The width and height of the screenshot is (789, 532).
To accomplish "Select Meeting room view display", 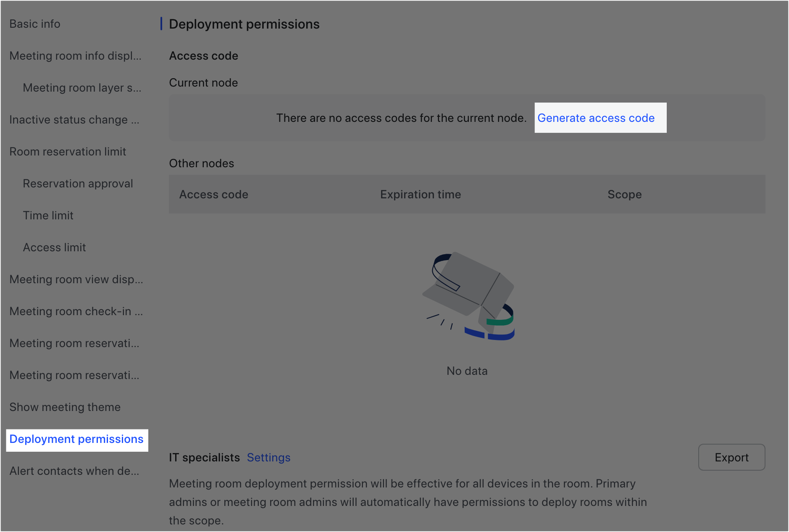I will tap(77, 279).
